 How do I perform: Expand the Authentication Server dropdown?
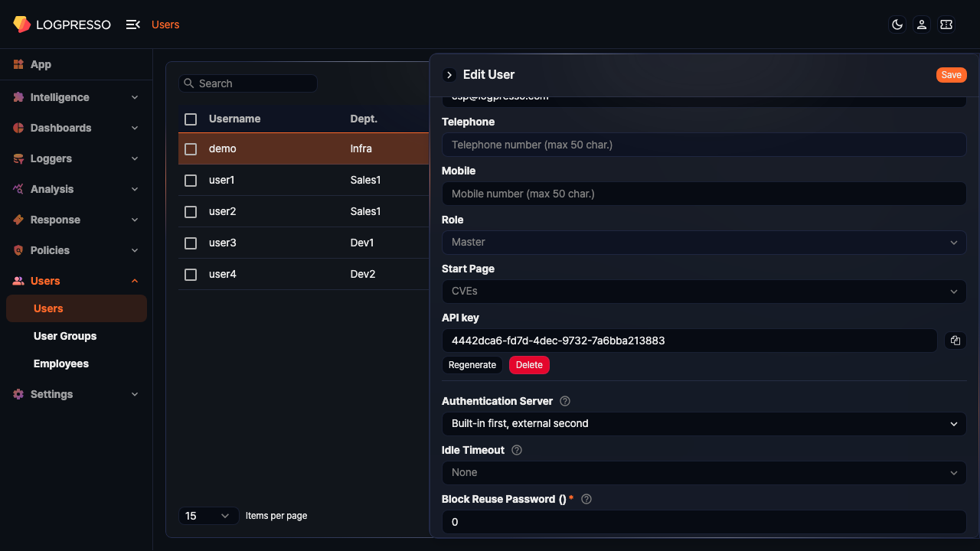[x=703, y=423]
